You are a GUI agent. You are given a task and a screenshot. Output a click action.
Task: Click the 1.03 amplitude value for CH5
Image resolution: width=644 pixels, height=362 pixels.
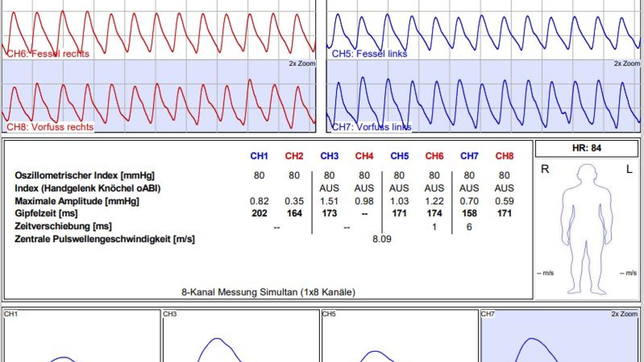399,201
